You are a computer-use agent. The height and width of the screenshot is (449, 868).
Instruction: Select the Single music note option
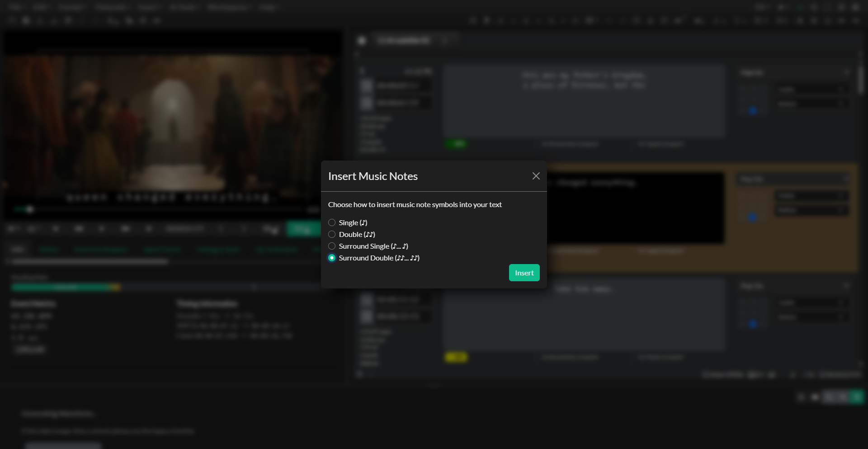click(x=332, y=222)
